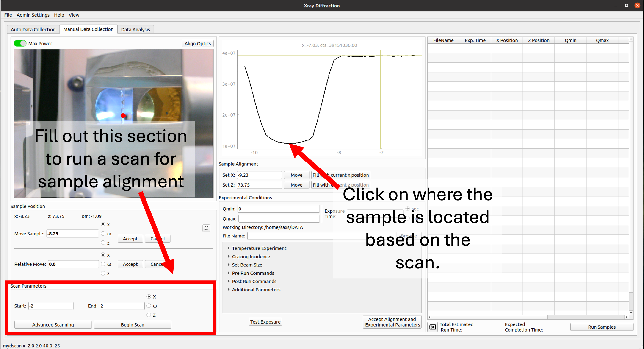Select z radio for Move Sample
The image size is (644, 349).
tap(103, 243)
